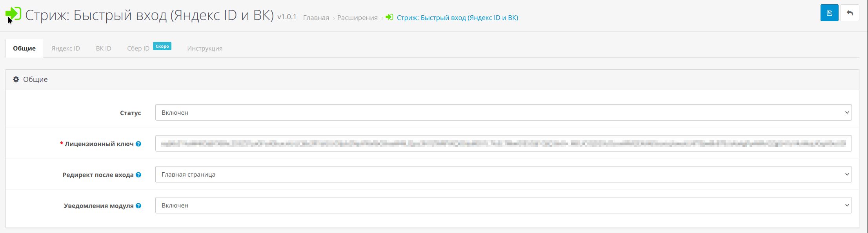Click help icon beside Редирект после входа
This screenshot has width=868, height=233.
(138, 175)
